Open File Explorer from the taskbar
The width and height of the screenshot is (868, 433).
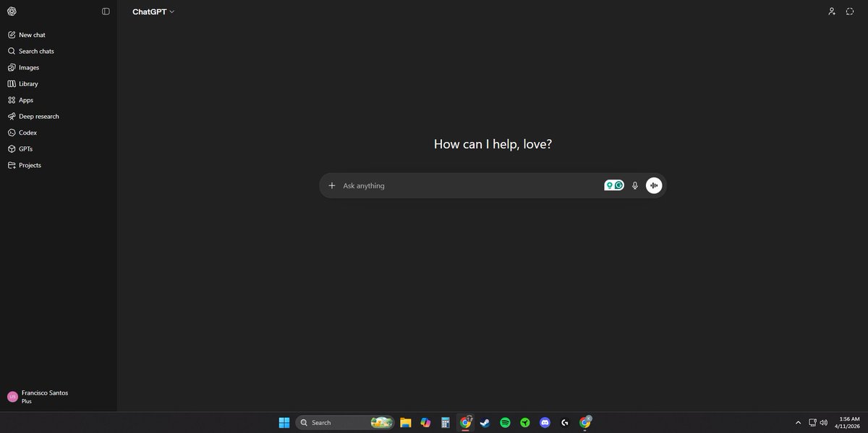click(406, 423)
